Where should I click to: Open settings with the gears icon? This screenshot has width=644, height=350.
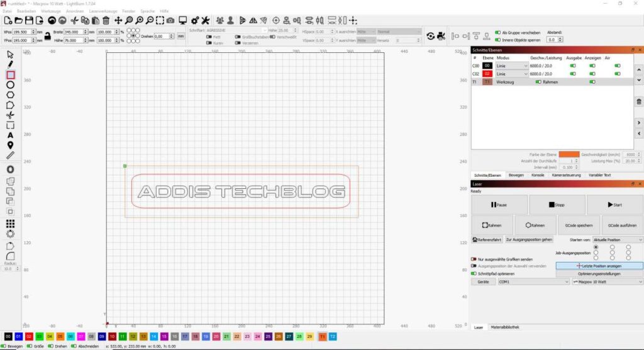pyautogui.click(x=195, y=20)
